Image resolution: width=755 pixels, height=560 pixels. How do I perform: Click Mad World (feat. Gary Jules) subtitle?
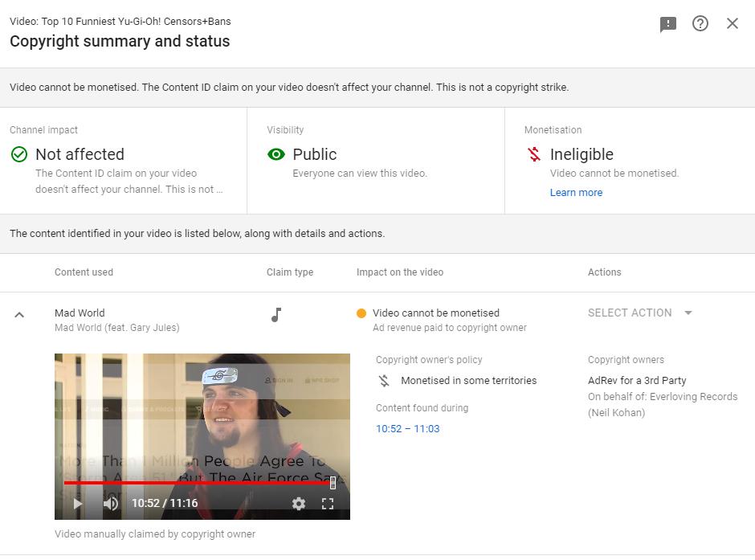click(117, 328)
